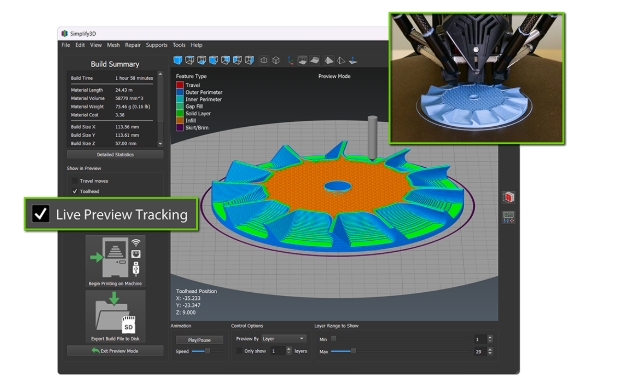Screen dimensions: 622x376
Task: Enable the Only show layers checkbox
Action: point(239,351)
